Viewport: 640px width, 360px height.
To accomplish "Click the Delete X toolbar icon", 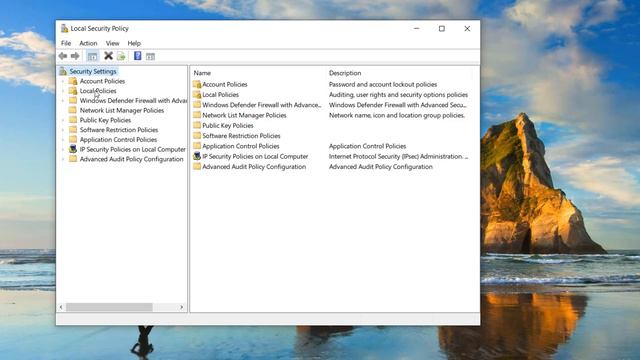I will pyautogui.click(x=108, y=56).
